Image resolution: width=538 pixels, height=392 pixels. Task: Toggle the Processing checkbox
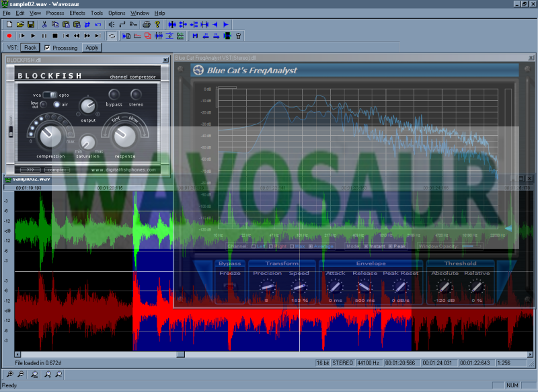point(47,48)
